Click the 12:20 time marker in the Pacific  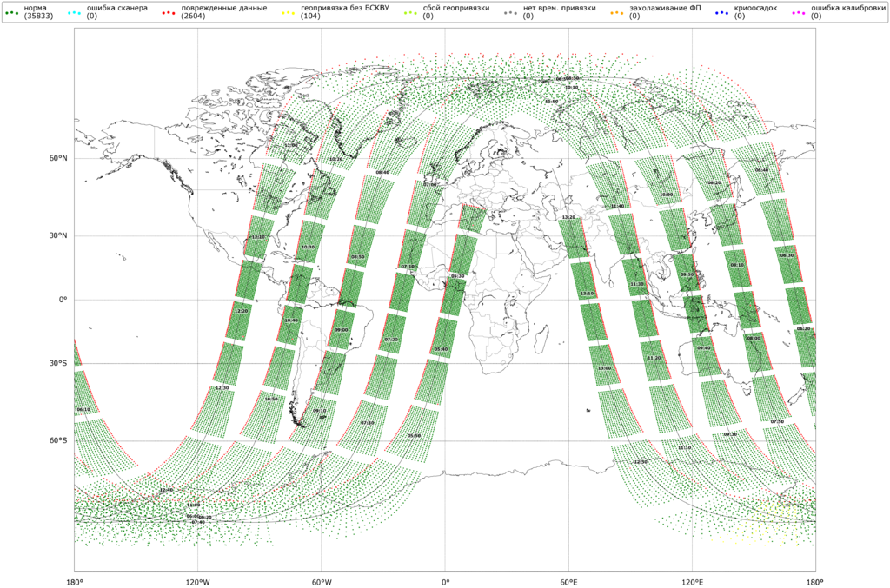point(242,310)
